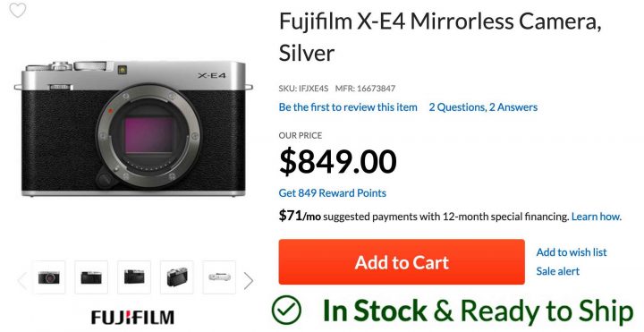The width and height of the screenshot is (644, 332).
Task: Select second camera thumbnail
Action: pos(91,277)
